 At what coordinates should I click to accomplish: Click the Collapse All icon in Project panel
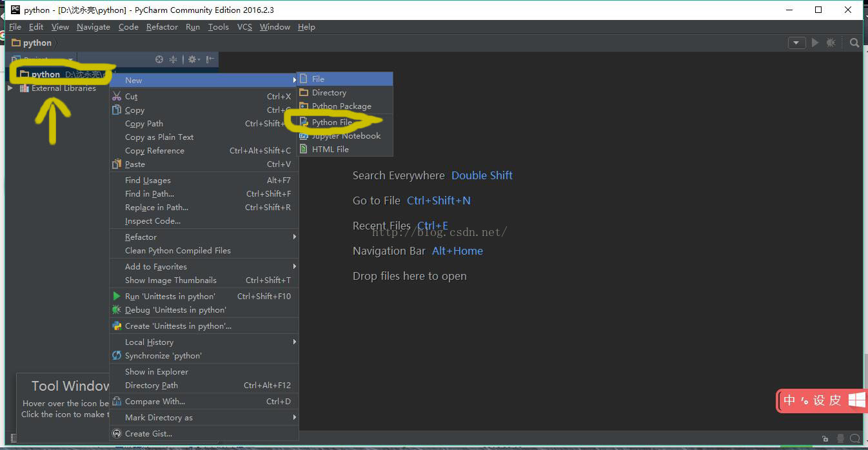(173, 59)
